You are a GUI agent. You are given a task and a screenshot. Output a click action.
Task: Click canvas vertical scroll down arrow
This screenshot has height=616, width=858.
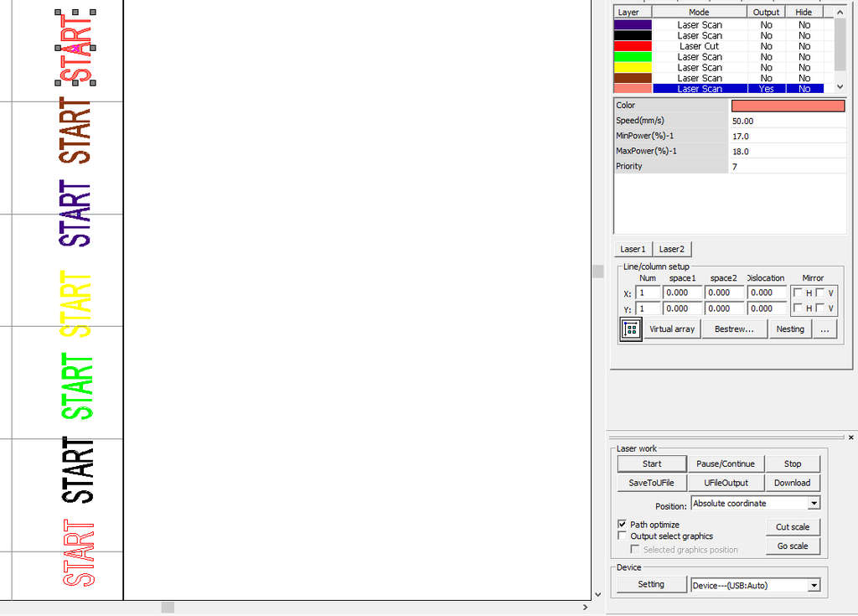click(597, 594)
